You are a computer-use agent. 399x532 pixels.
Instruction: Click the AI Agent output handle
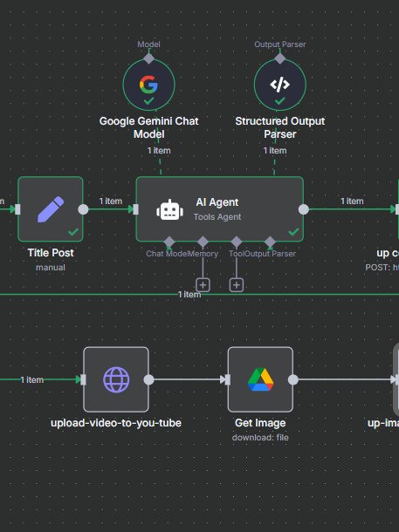coord(304,209)
